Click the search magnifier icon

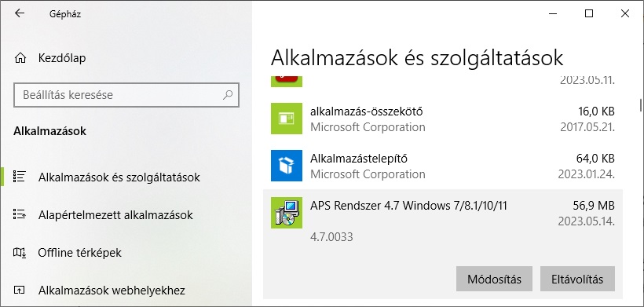click(x=228, y=95)
